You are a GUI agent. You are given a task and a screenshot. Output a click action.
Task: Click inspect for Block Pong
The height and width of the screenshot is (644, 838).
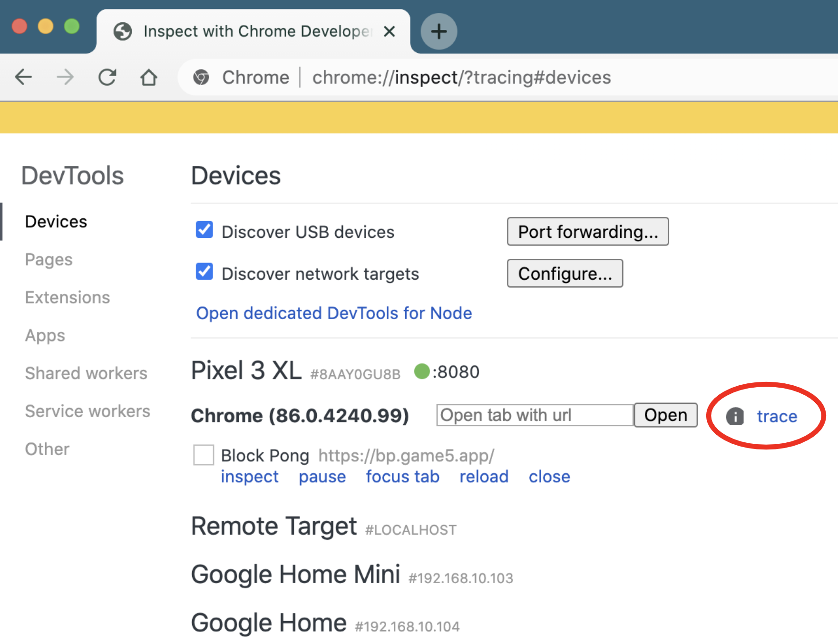250,476
